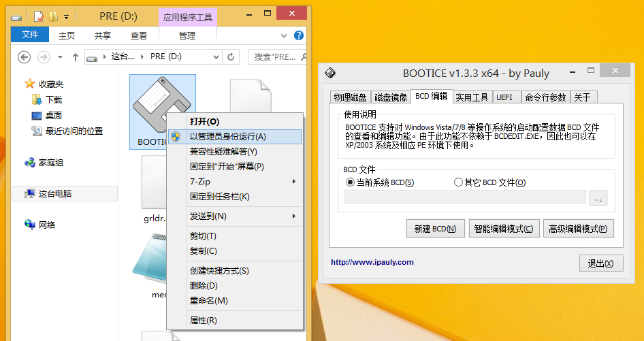Click the chevron before 这台... in address bar

tap(105, 56)
